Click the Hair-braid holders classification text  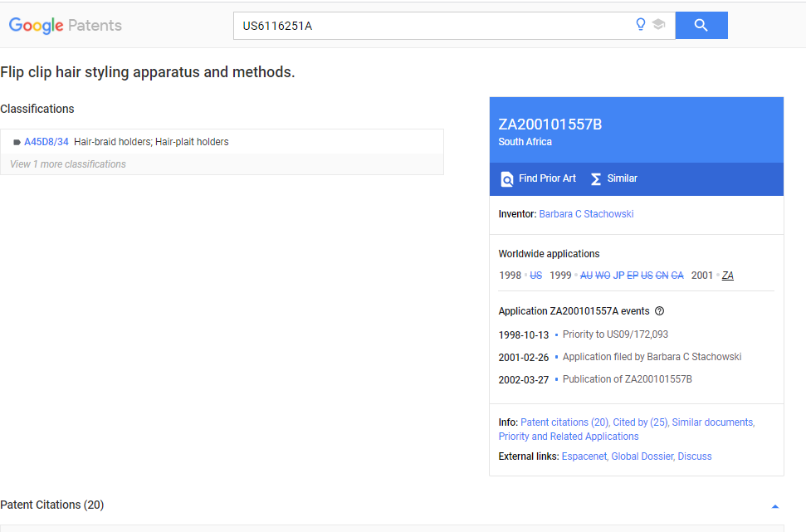[x=151, y=142]
